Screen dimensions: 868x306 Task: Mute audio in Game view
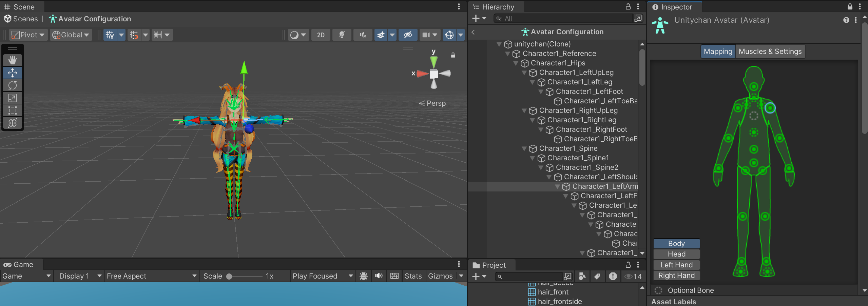point(379,276)
